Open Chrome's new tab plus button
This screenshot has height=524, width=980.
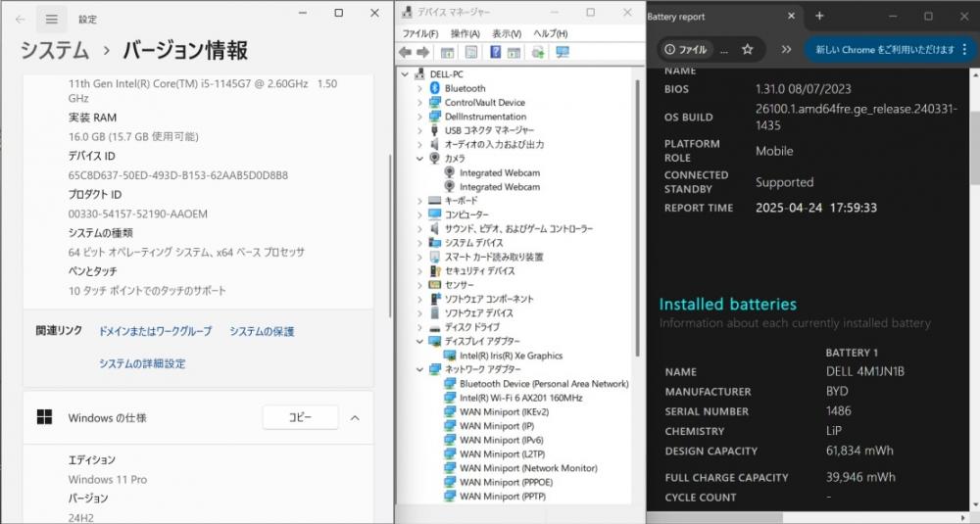[819, 17]
